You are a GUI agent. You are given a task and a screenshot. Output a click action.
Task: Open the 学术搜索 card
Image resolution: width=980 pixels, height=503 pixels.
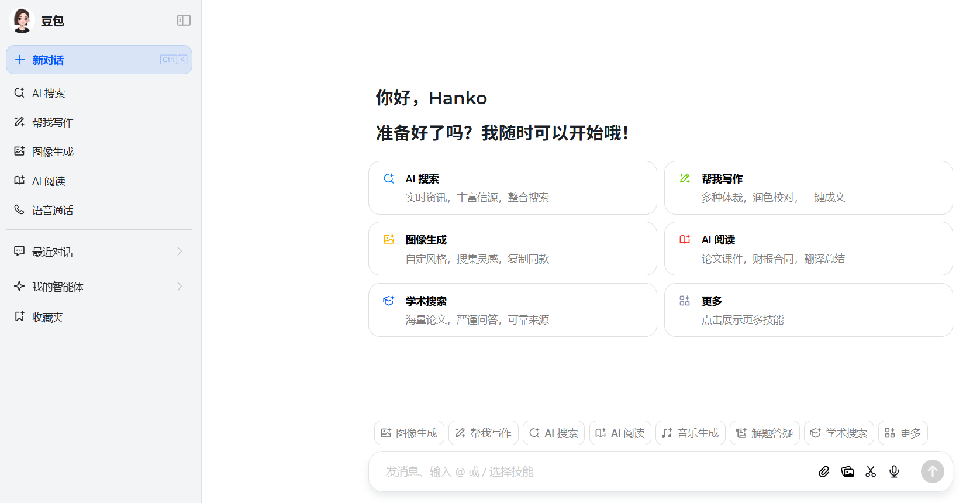(513, 310)
